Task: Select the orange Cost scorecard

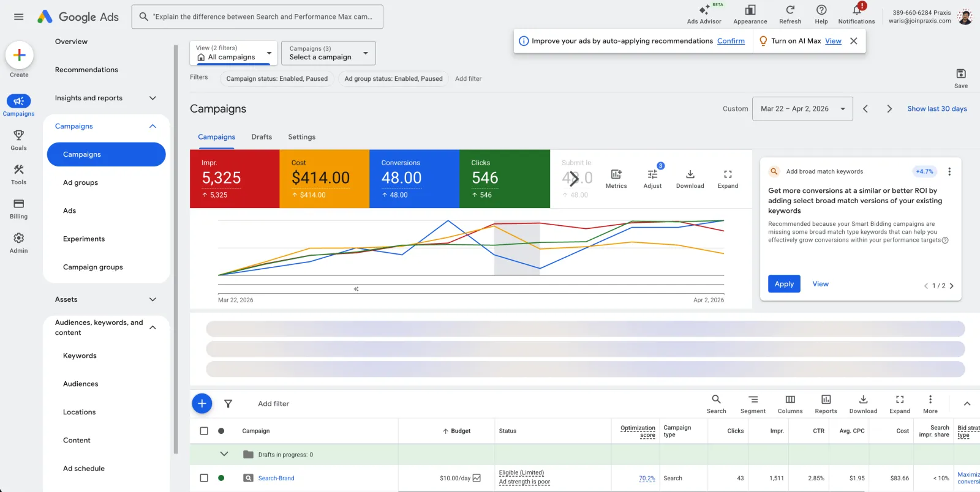Action: point(325,179)
